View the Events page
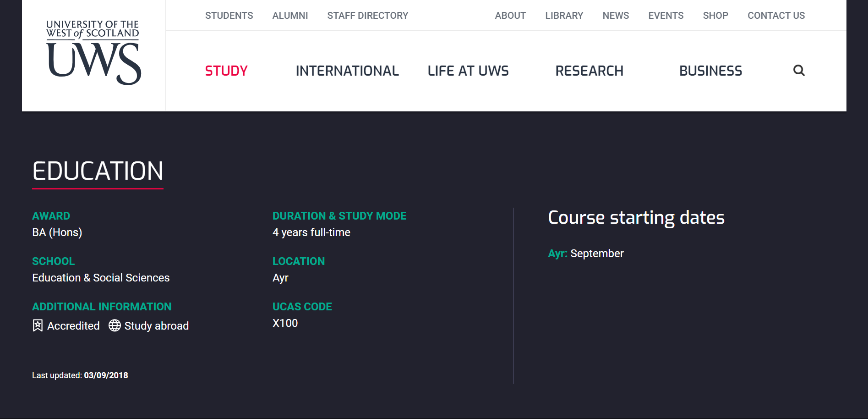Viewport: 868px width, 419px height. click(x=666, y=16)
